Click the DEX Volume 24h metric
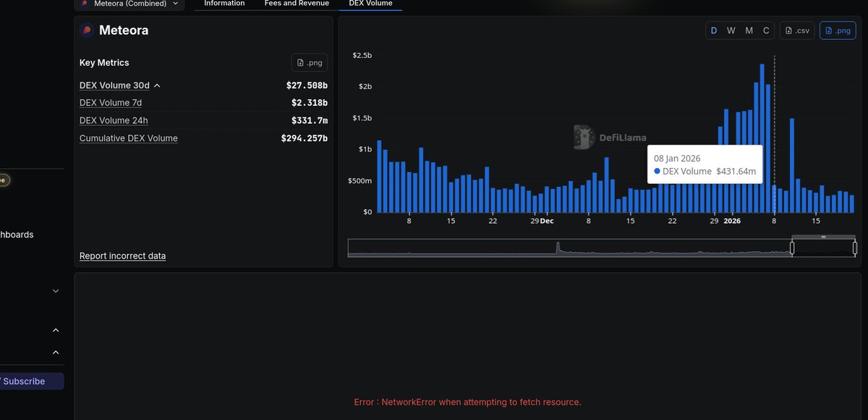Image resolution: width=868 pixels, height=420 pixels. click(114, 120)
